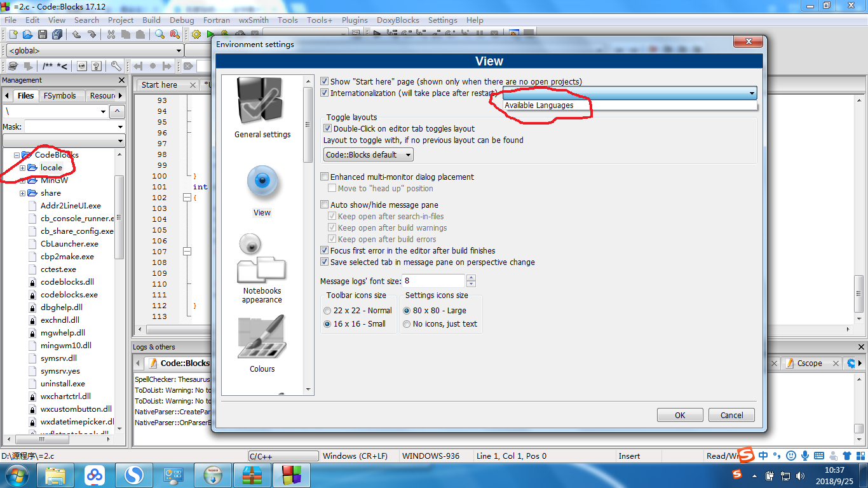The width and height of the screenshot is (868, 488).
Task: Open Notebooks appearance category icon
Action: point(262,268)
